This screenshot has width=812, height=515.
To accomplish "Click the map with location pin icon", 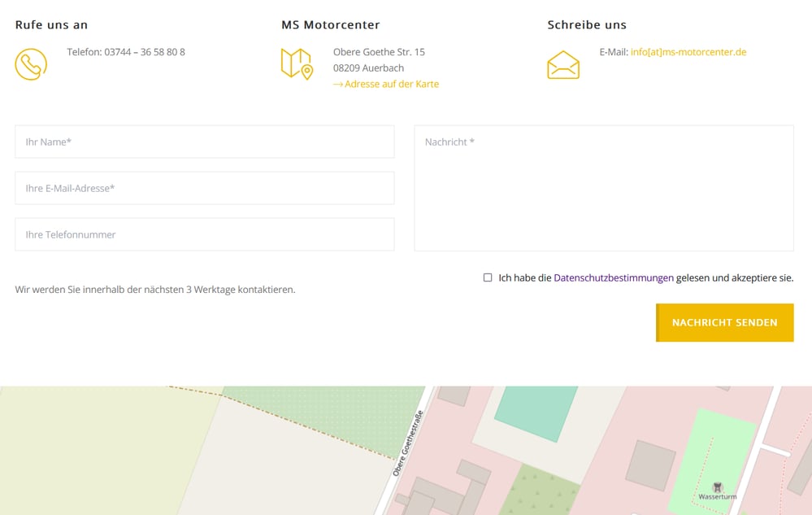I will 297,64.
